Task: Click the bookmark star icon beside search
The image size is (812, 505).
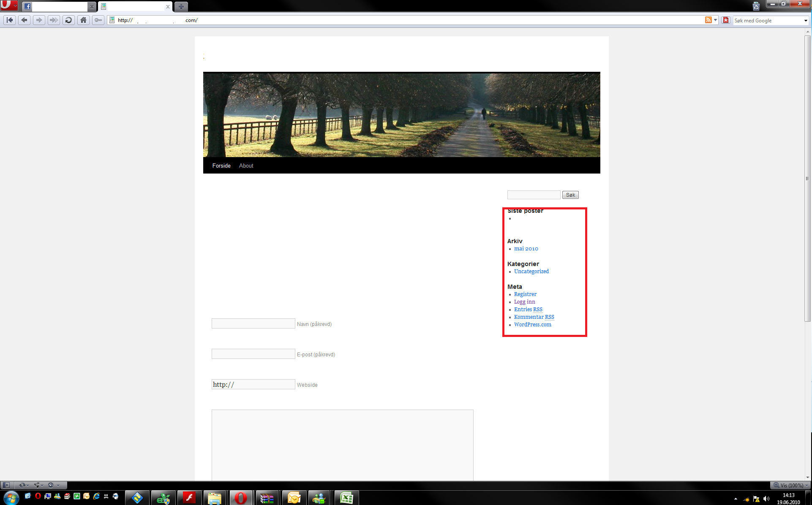Action: coord(726,20)
